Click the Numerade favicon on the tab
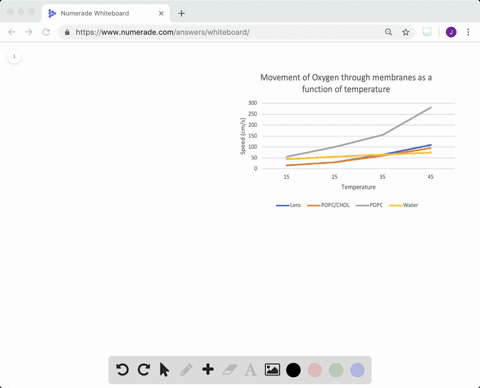The height and width of the screenshot is (388, 480). (x=52, y=13)
